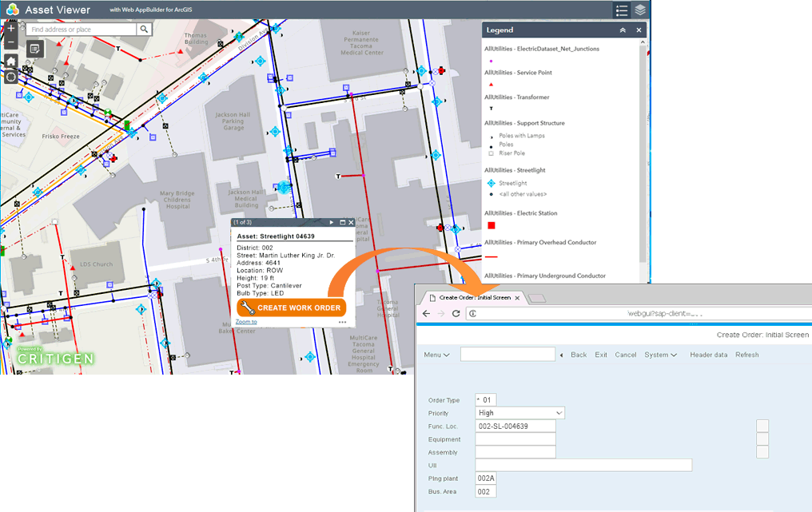
Task: Click the square button right of Assembly row
Action: 762,452
